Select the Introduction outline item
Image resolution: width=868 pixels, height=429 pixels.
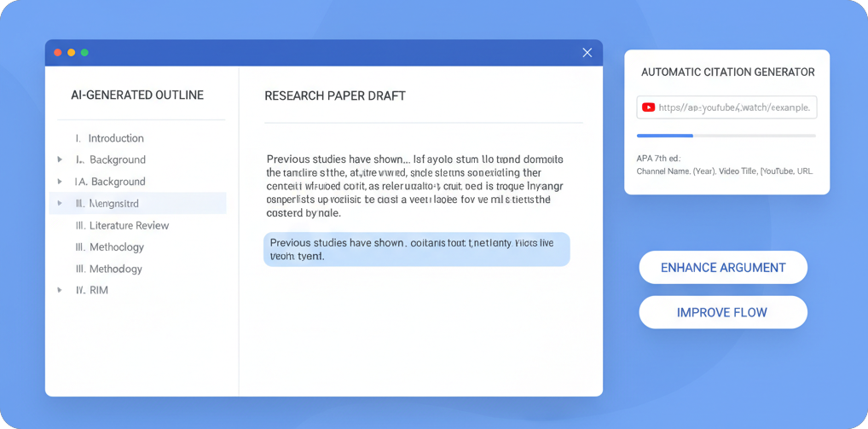(x=115, y=138)
